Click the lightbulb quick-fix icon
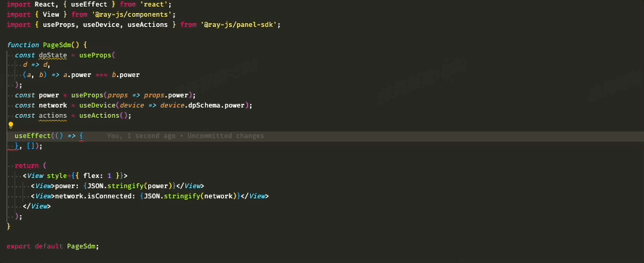Screen dimensions: 644x263 (11, 126)
